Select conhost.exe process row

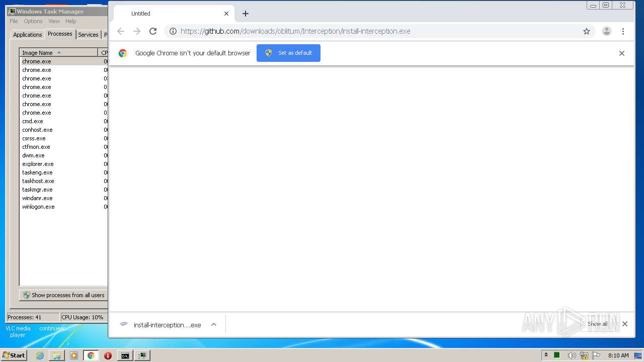pos(63,130)
